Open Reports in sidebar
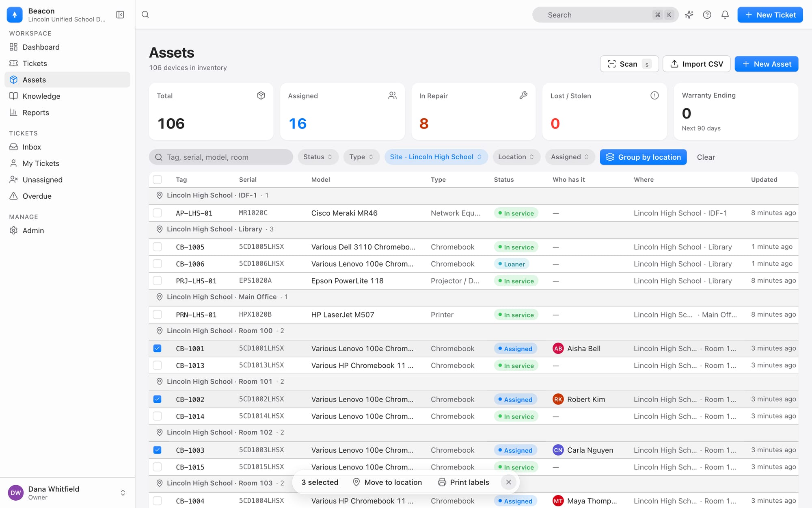This screenshot has height=508, width=812. [67, 113]
